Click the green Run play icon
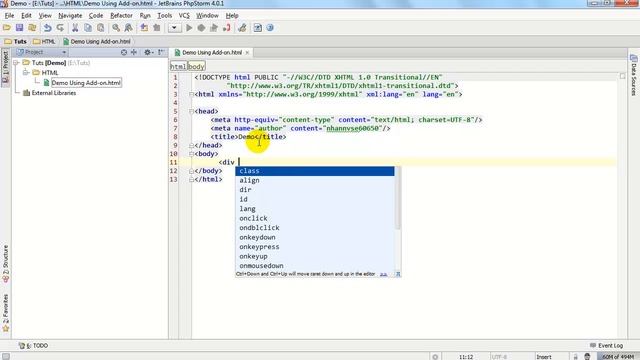The height and width of the screenshot is (360, 640). tap(189, 28)
